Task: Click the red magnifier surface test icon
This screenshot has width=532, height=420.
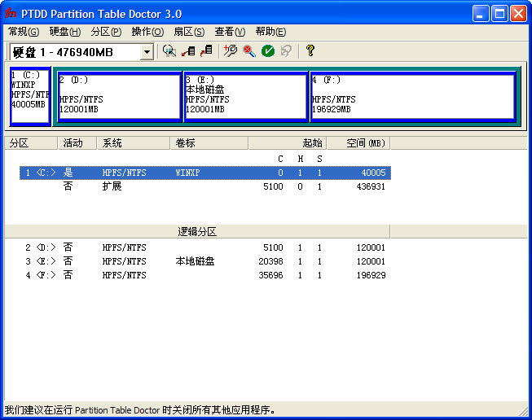Action: coord(248,51)
